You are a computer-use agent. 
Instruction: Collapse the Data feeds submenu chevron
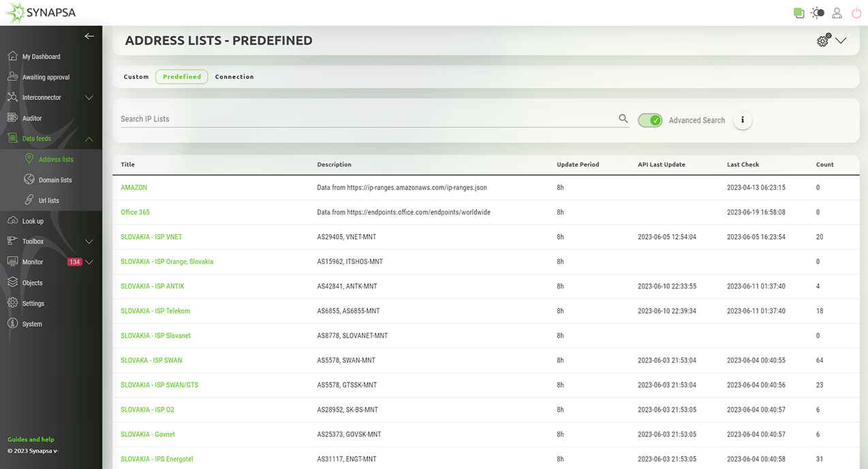[89, 139]
